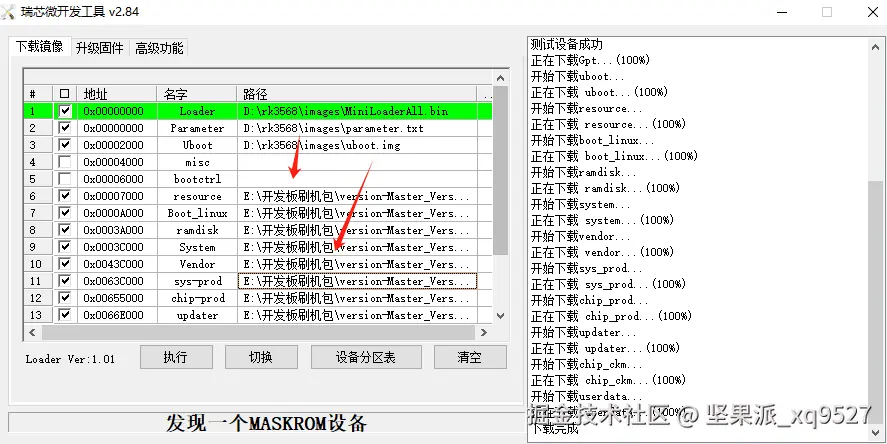Click the Vendor name cell

197,264
